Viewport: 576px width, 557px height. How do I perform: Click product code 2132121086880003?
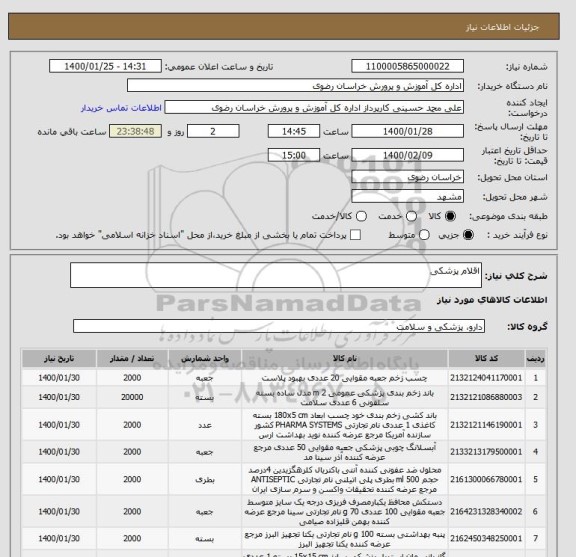click(x=486, y=398)
